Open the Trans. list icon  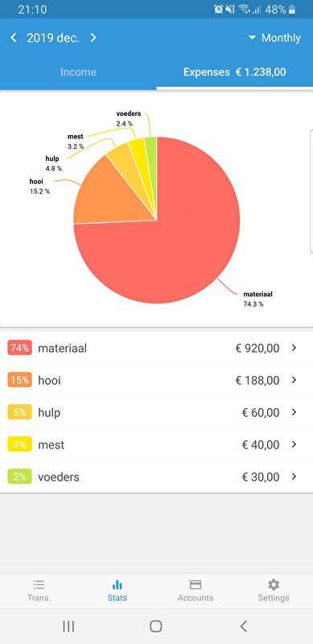point(39,584)
